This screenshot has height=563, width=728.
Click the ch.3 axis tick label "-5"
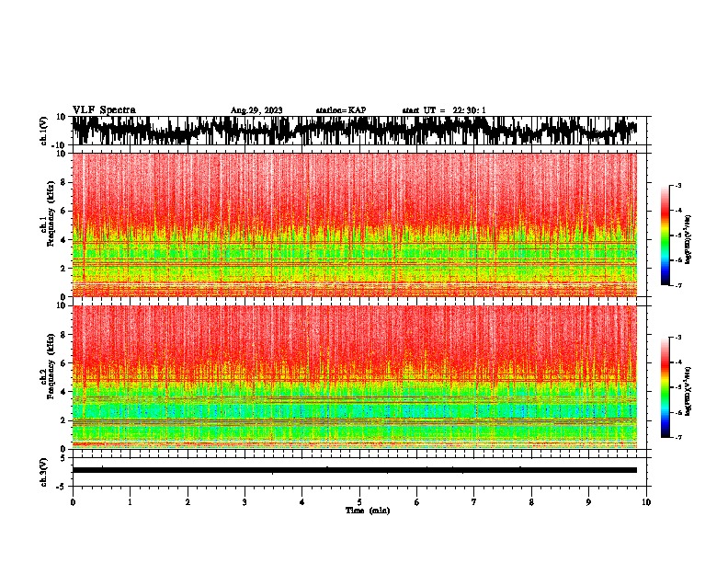pyautogui.click(x=62, y=487)
